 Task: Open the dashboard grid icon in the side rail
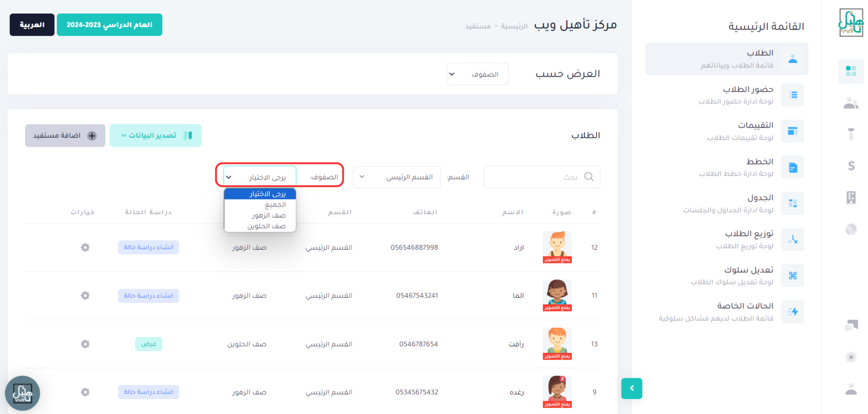click(851, 71)
